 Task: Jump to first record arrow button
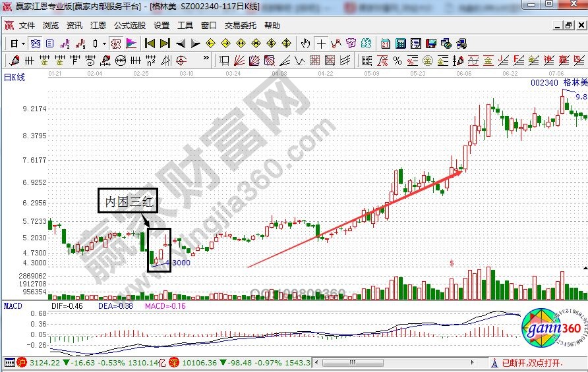pos(150,43)
